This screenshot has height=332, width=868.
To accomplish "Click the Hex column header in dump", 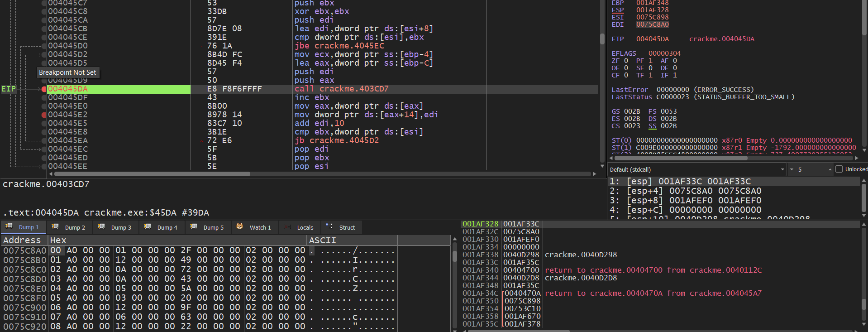I will click(x=177, y=240).
